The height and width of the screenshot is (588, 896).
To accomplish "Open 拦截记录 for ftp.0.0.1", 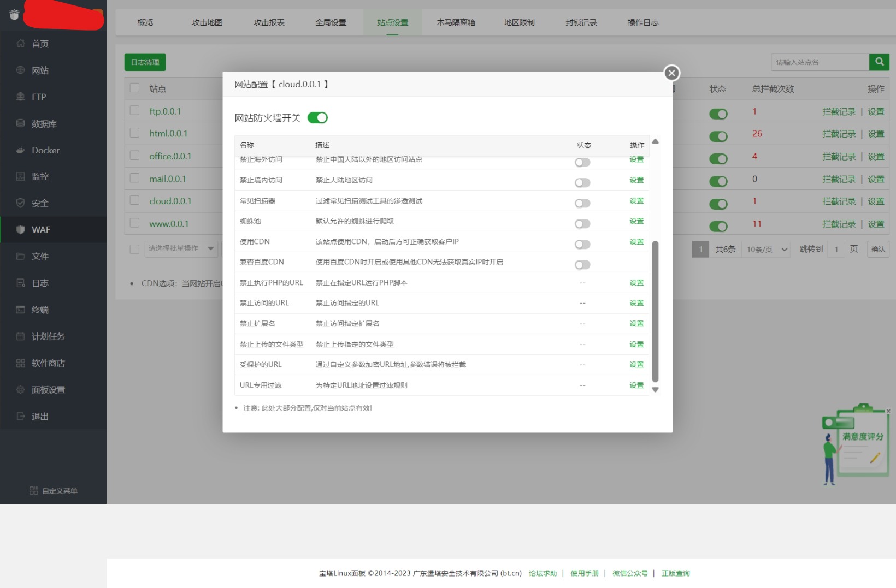I will tap(839, 111).
